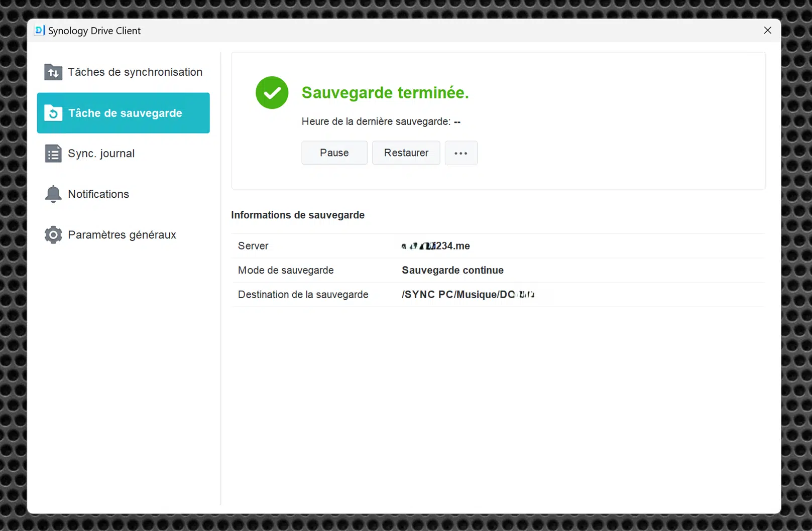Click the Notifications bell icon

53,194
